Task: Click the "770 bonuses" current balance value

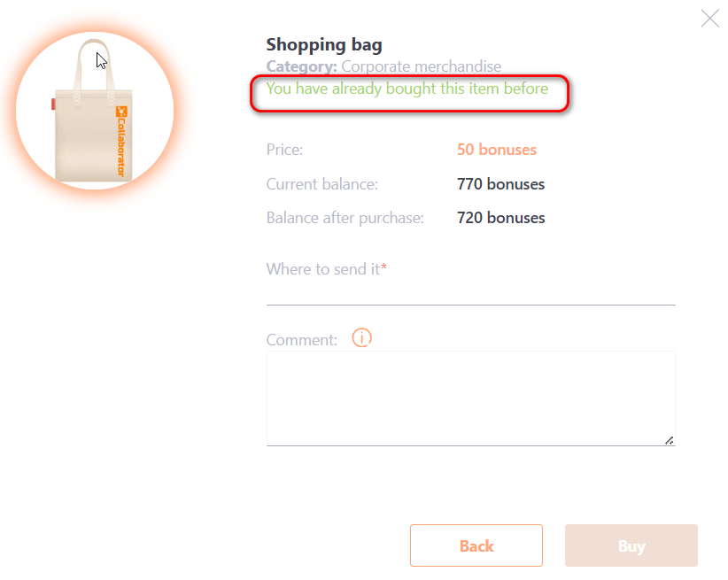Action: pyautogui.click(x=500, y=184)
